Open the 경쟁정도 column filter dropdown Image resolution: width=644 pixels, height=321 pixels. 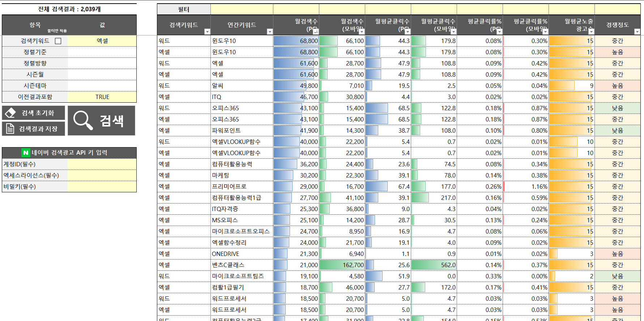tap(637, 32)
